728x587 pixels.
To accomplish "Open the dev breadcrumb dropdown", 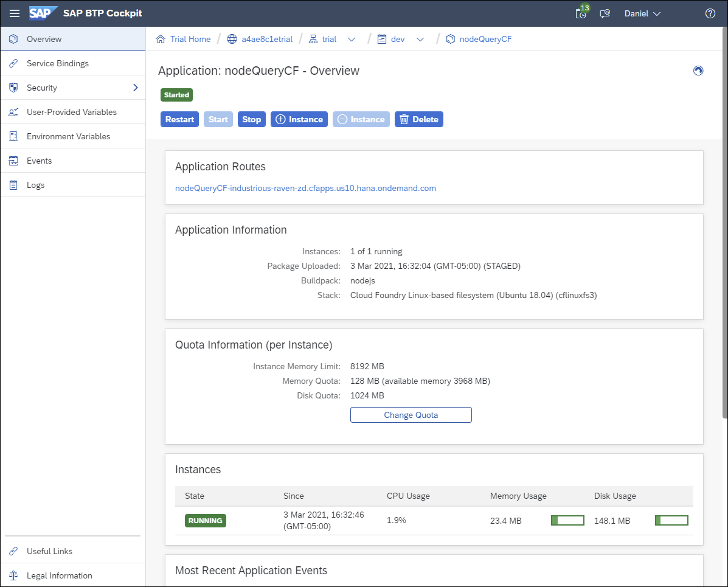I will pos(420,40).
